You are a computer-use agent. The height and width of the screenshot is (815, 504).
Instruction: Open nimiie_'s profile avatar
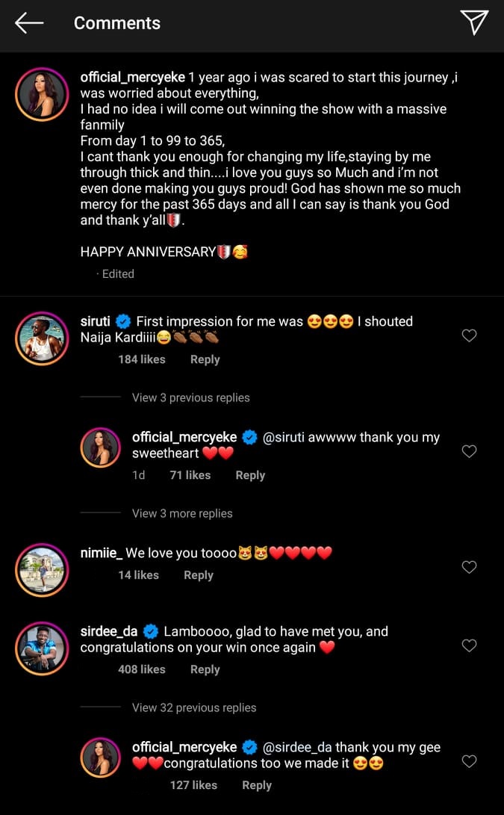coord(42,568)
